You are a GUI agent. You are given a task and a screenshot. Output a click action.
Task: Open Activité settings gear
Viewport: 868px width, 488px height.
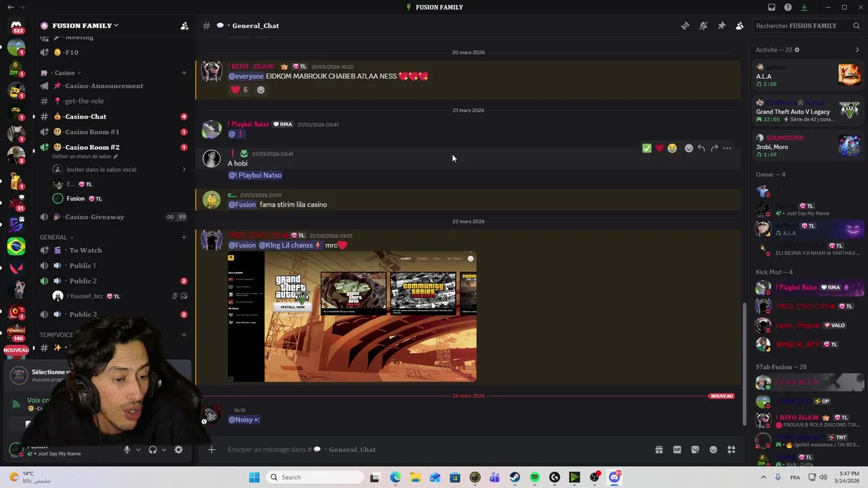pos(797,49)
